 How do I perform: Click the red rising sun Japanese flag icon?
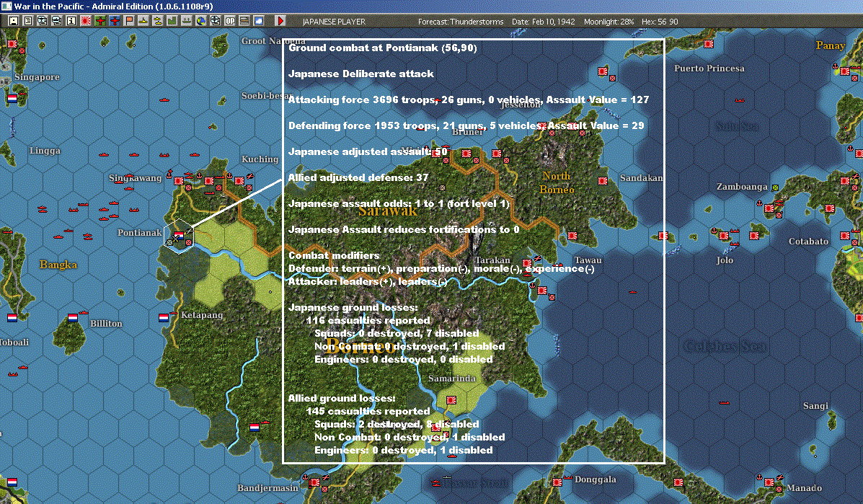click(x=86, y=21)
